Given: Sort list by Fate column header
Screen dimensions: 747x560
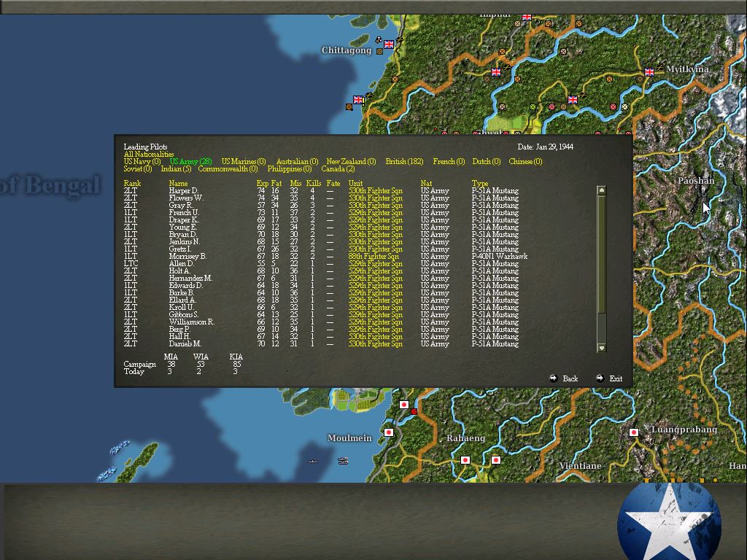Looking at the screenshot, I should click(x=333, y=183).
